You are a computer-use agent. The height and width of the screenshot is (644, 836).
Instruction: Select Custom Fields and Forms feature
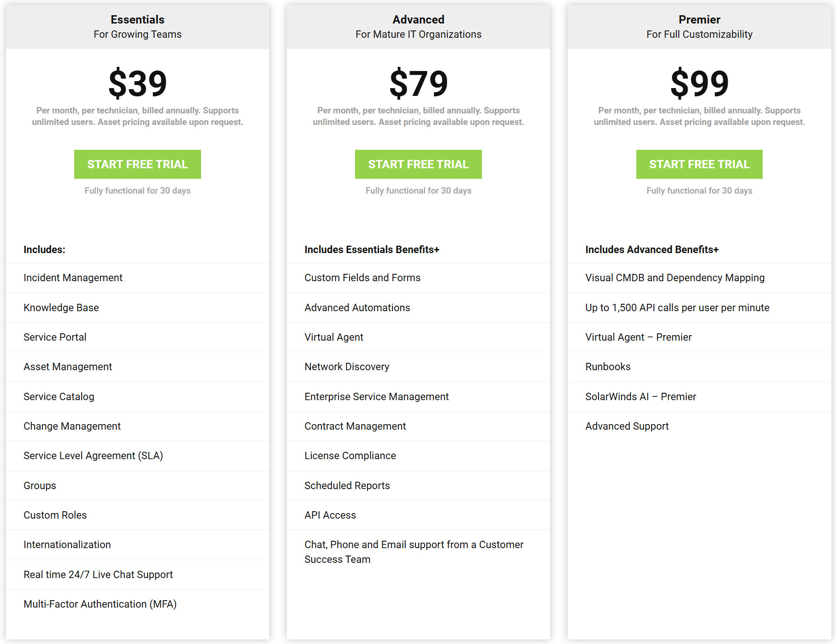[x=362, y=278]
